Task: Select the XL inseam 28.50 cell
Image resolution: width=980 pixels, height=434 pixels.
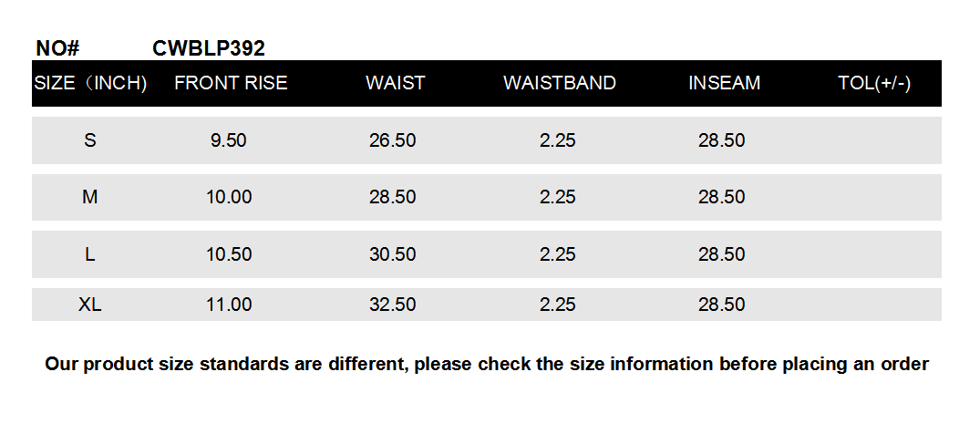Action: (x=722, y=305)
